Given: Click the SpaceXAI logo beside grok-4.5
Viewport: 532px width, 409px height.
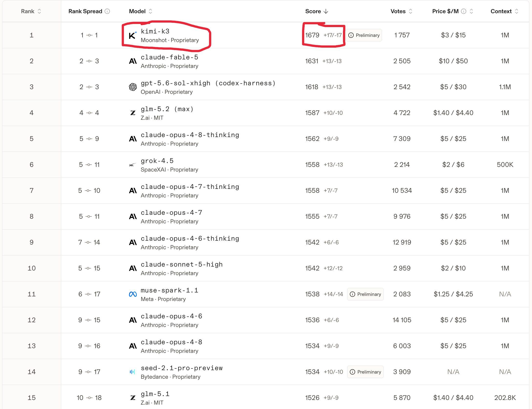Looking at the screenshot, I should point(132,165).
